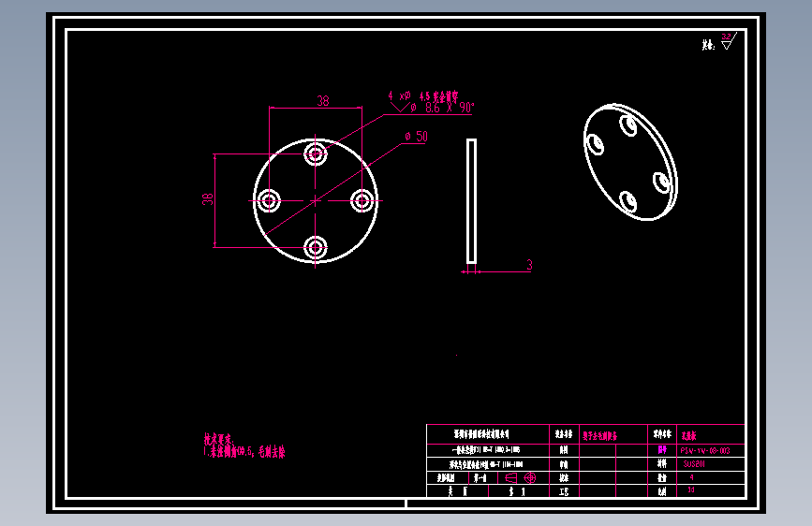Image resolution: width=812 pixels, height=526 pixels.
Task: Click the right countersunk hole in the front view
Action: click(x=362, y=201)
